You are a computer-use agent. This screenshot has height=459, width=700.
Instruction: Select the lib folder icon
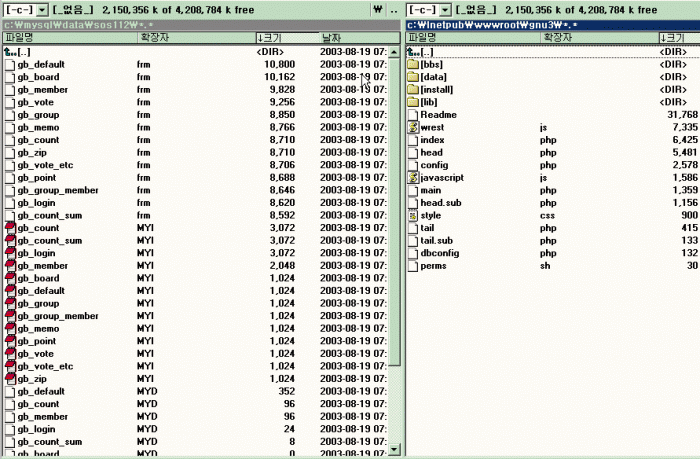point(415,102)
